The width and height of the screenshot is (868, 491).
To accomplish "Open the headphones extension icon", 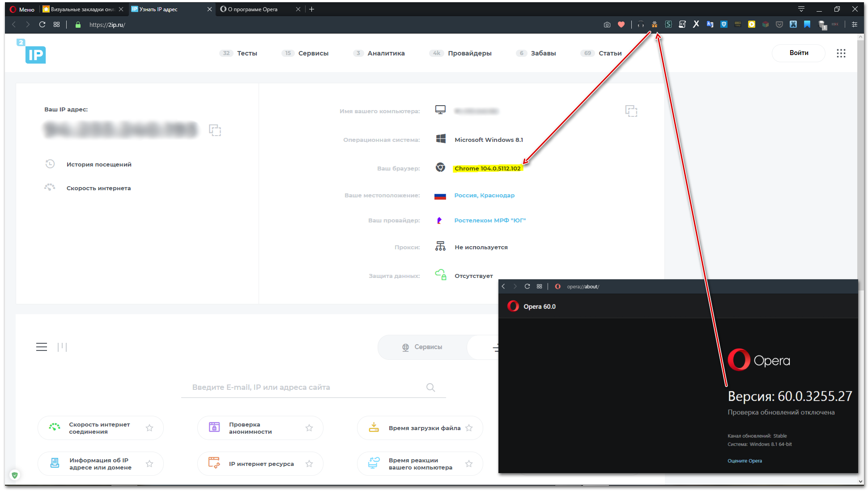I will click(641, 25).
